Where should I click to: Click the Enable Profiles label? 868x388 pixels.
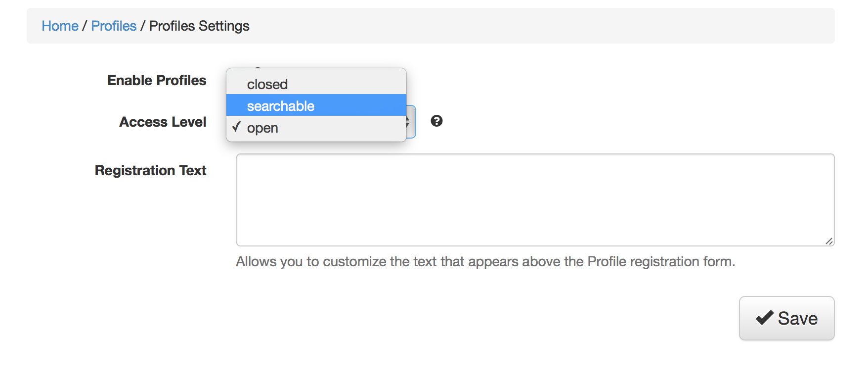click(x=157, y=80)
